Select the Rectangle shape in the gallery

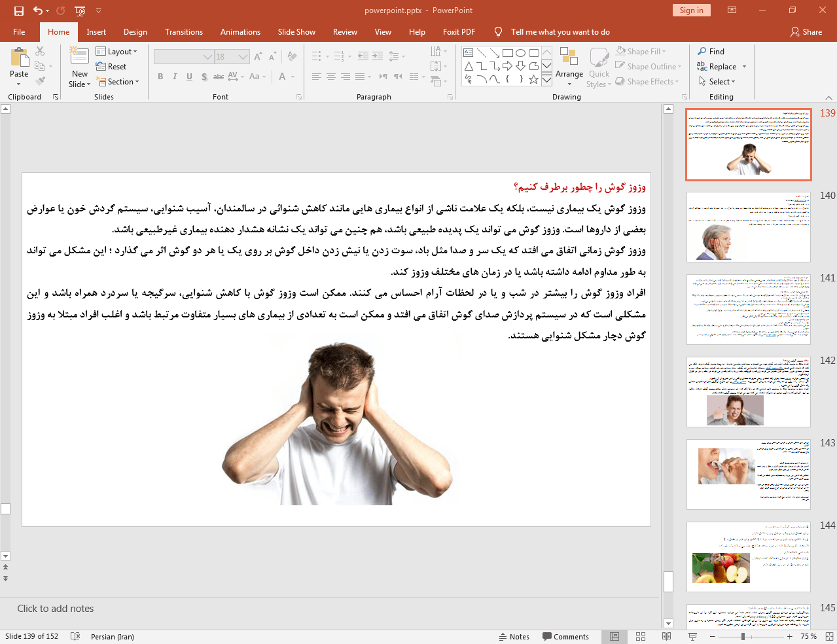click(x=507, y=53)
